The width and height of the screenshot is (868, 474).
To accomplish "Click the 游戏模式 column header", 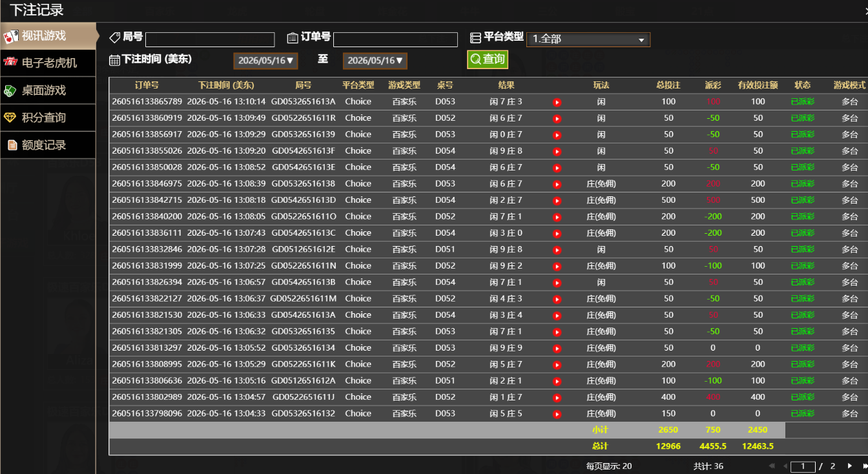I will click(x=849, y=85).
